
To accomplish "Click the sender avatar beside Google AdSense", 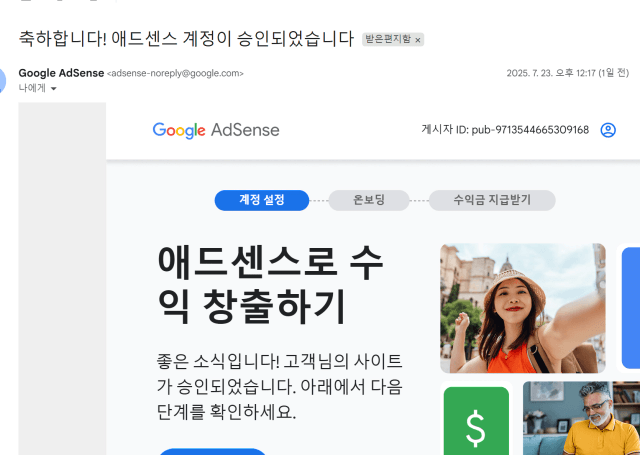I will point(2,80).
